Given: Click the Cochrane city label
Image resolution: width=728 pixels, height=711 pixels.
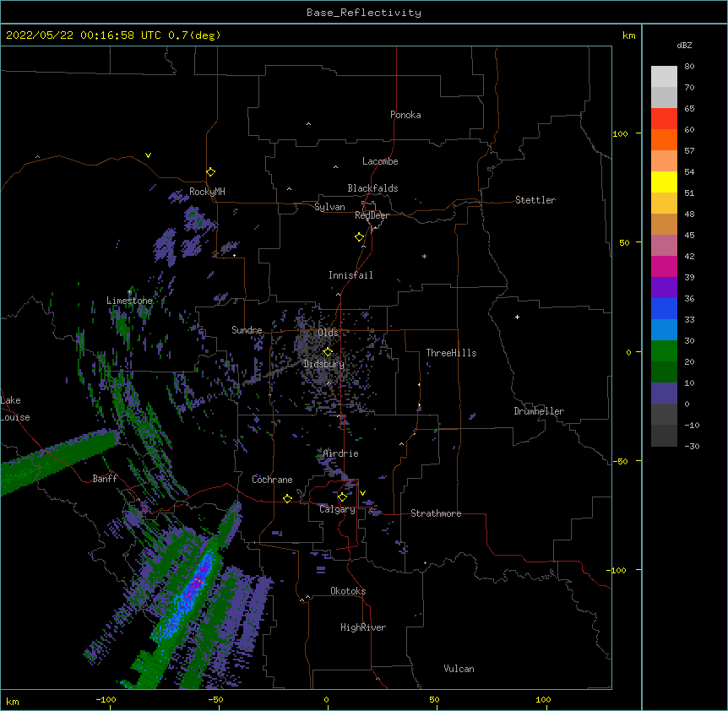Looking at the screenshot, I should pyautogui.click(x=272, y=480).
